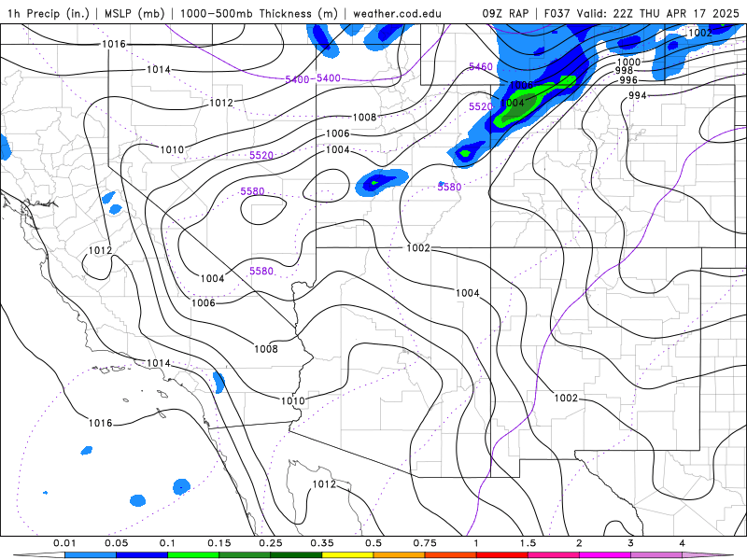Screen dimensions: 747x560
Task: Click 'Valid: 22Z THU APR 17 2025'
Action: click(x=658, y=13)
